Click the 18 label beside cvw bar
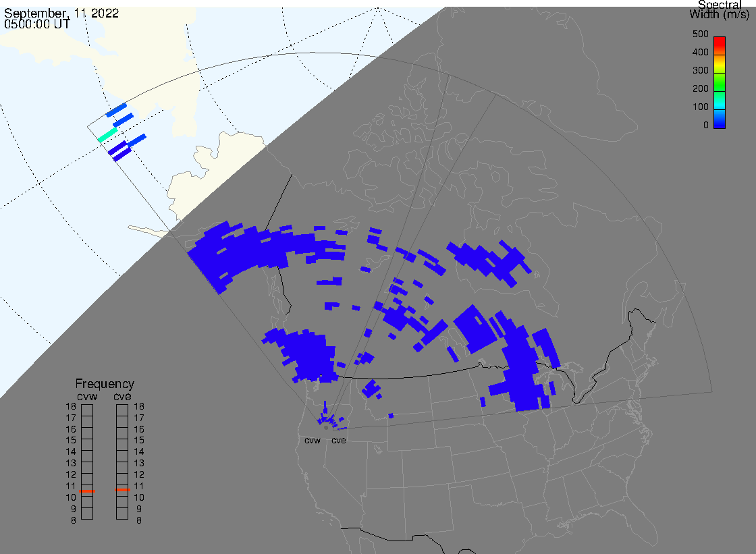Image resolution: width=756 pixels, height=554 pixels. [x=71, y=406]
